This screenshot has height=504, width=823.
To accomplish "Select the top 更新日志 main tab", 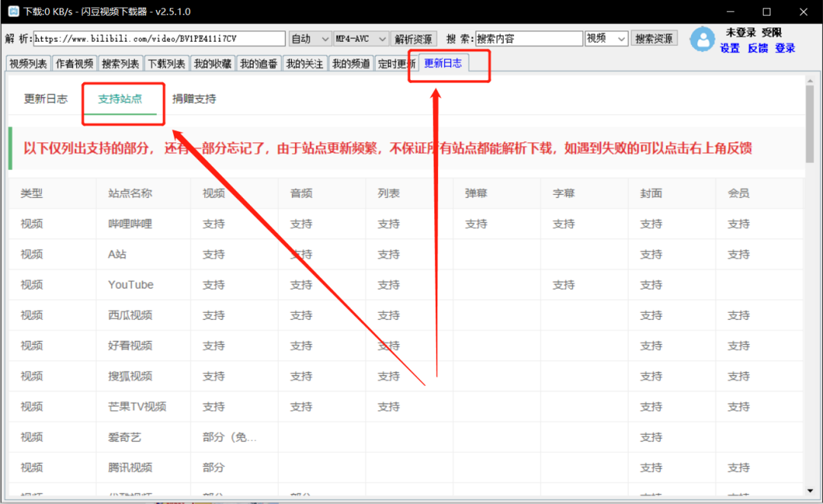I will (443, 63).
